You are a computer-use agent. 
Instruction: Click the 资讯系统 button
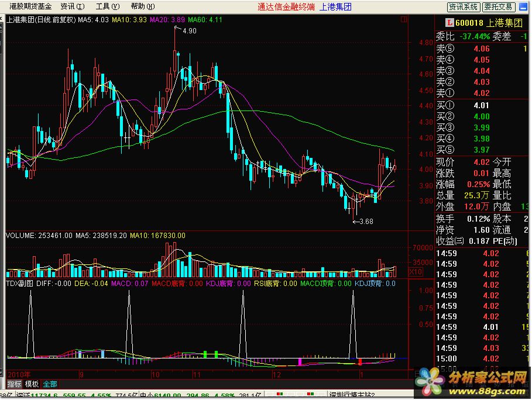pyautogui.click(x=463, y=7)
